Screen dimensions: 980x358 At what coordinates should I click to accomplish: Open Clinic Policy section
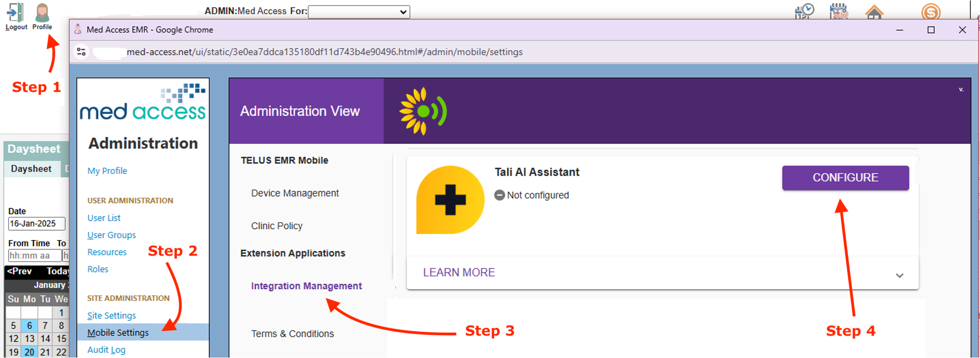(x=277, y=226)
